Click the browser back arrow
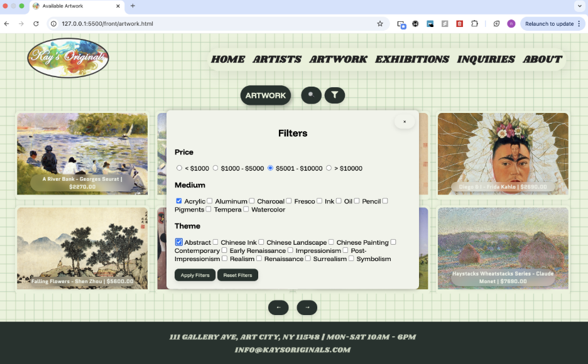The image size is (588, 364). (x=7, y=24)
